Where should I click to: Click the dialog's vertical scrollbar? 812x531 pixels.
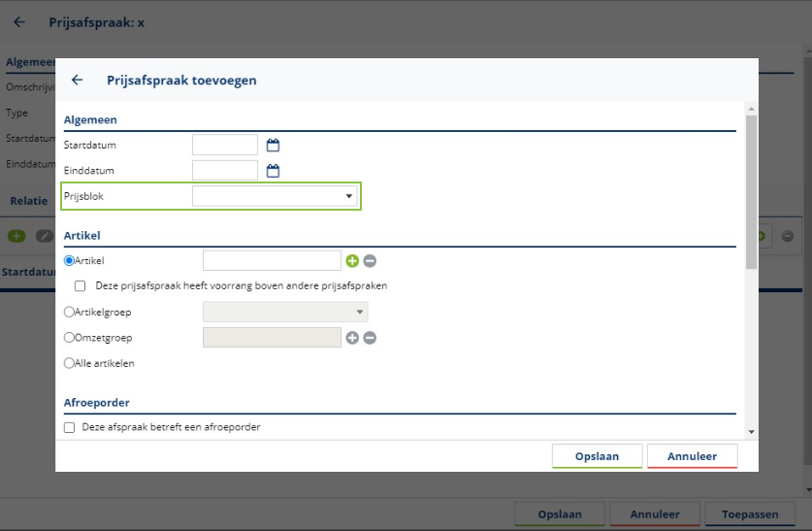[751, 194]
